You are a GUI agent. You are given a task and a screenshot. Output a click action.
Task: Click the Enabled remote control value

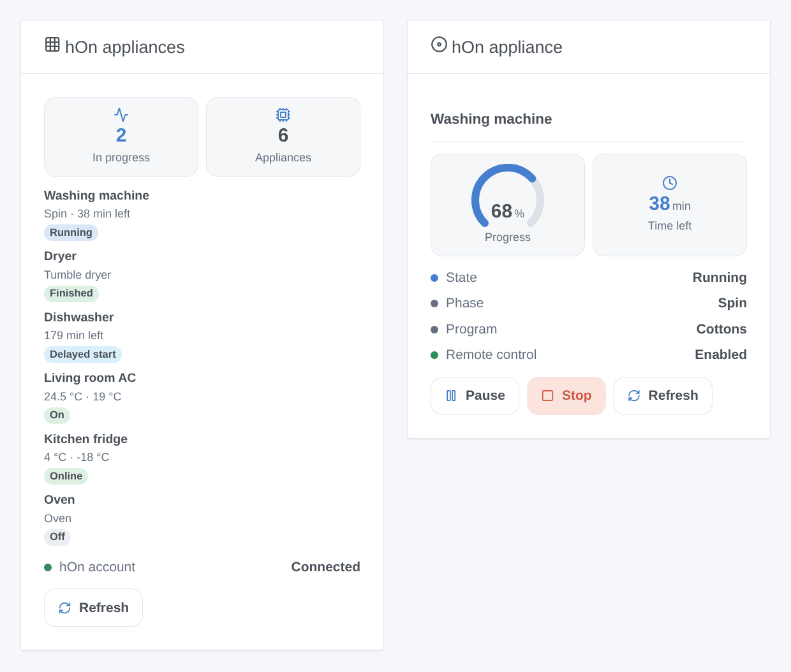721,355
